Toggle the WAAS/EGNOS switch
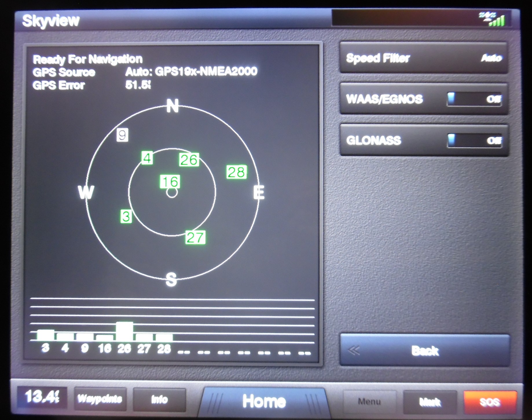The image size is (532, 420). [474, 99]
